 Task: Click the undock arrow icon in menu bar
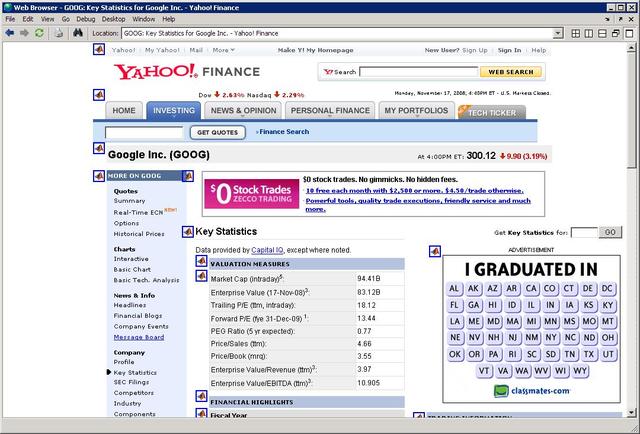pyautogui.click(x=621, y=19)
